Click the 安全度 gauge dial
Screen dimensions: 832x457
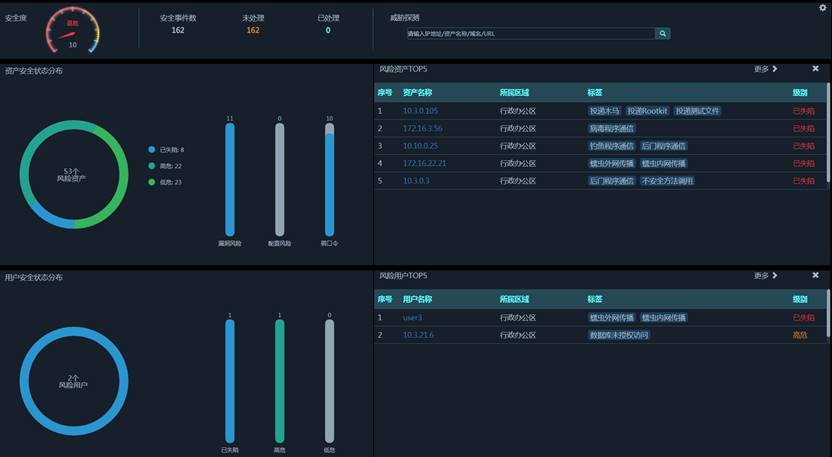(x=72, y=30)
